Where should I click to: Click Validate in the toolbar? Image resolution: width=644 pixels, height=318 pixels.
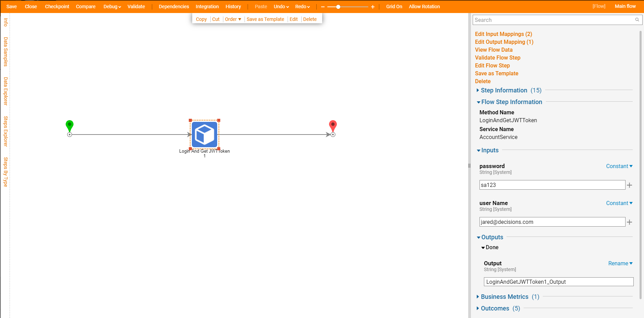(x=136, y=7)
